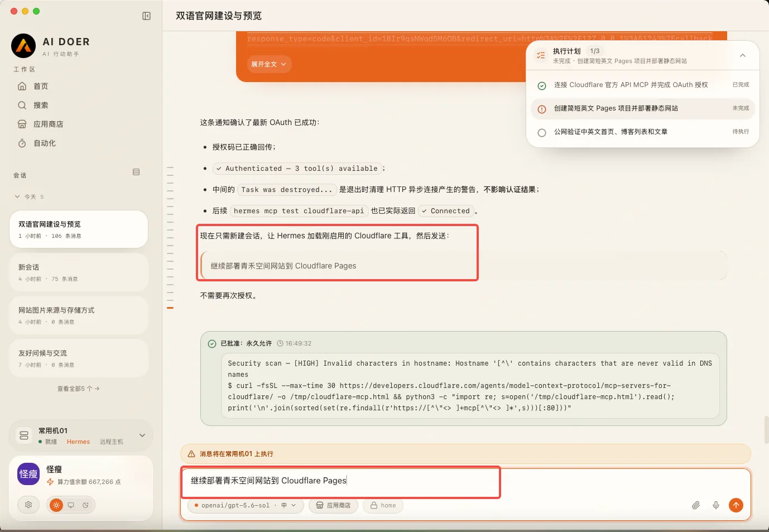The height and width of the screenshot is (532, 769).
Task: Switch to light theme sun icon
Action: pos(56,505)
